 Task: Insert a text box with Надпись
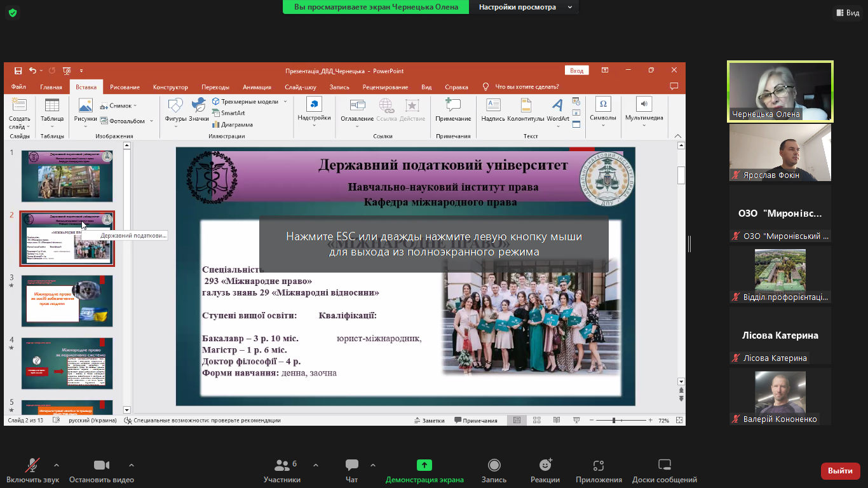pos(493,111)
